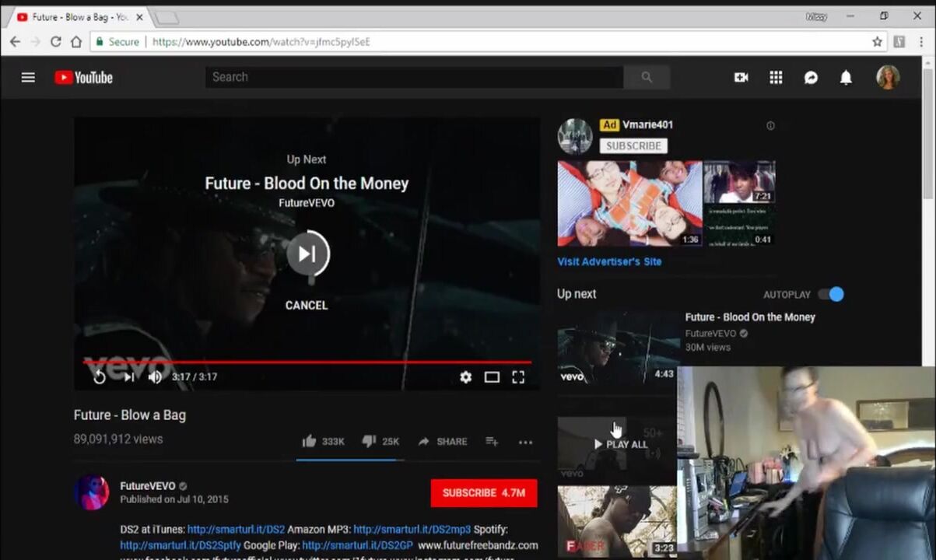The width and height of the screenshot is (936, 560).
Task: Open the notifications bell
Action: 846,77
